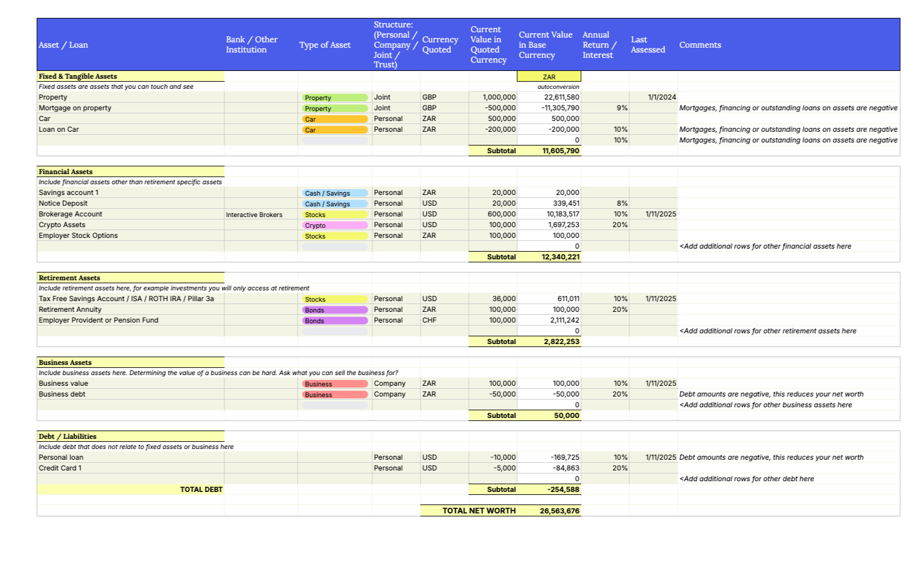Open the Bonds chip for Retirement Annuity

[335, 310]
